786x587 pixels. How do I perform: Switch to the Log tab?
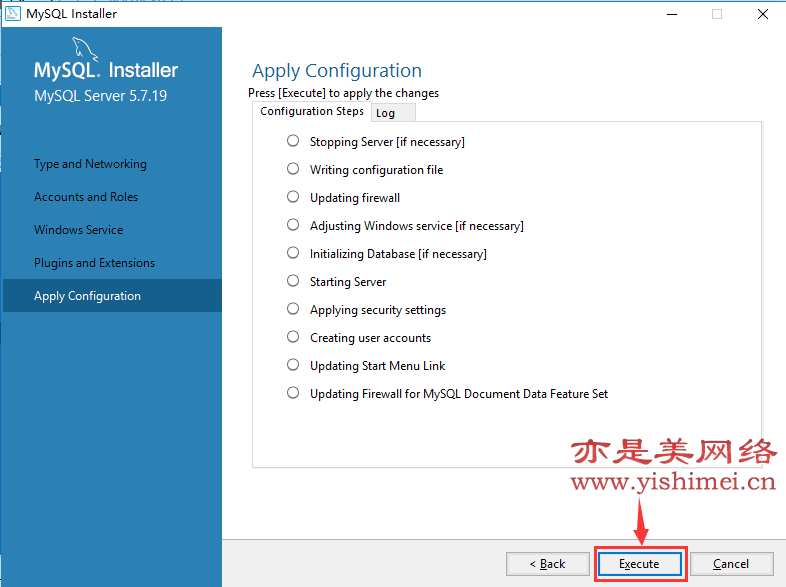click(386, 113)
